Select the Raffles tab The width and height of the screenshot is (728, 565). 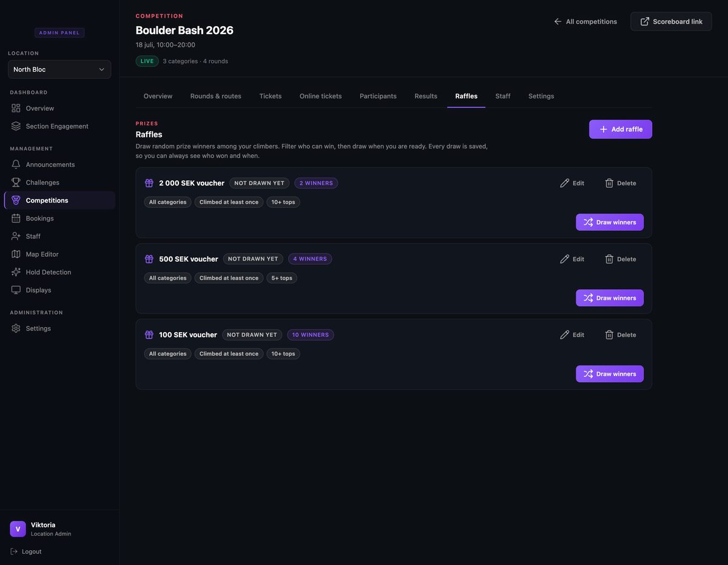tap(467, 96)
